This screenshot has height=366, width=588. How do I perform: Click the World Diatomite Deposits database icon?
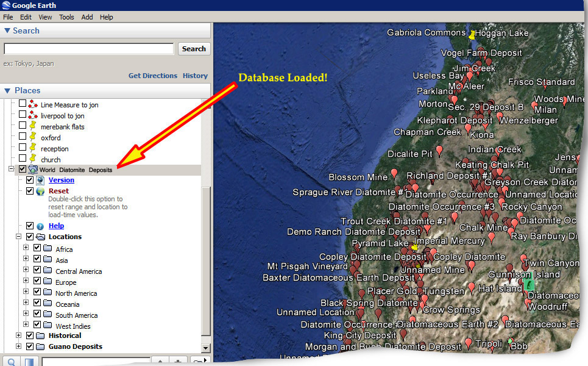coord(33,170)
